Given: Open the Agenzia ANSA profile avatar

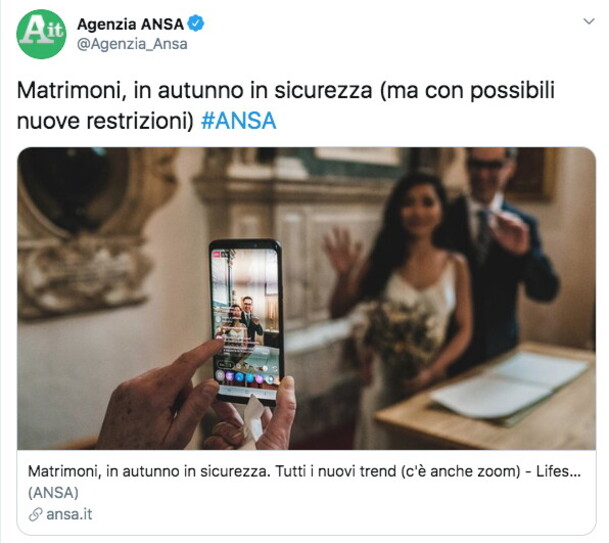Looking at the screenshot, I should click(x=41, y=34).
